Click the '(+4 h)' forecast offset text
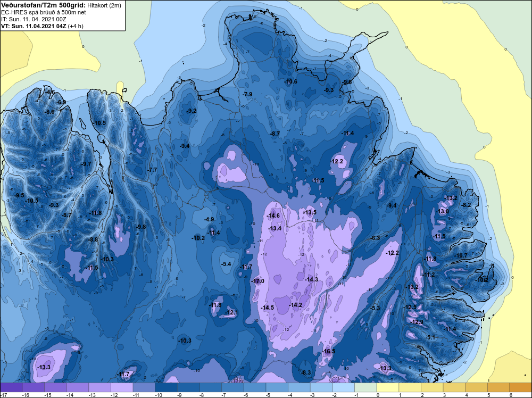Screen dimensions: 532x398 pos(76,26)
